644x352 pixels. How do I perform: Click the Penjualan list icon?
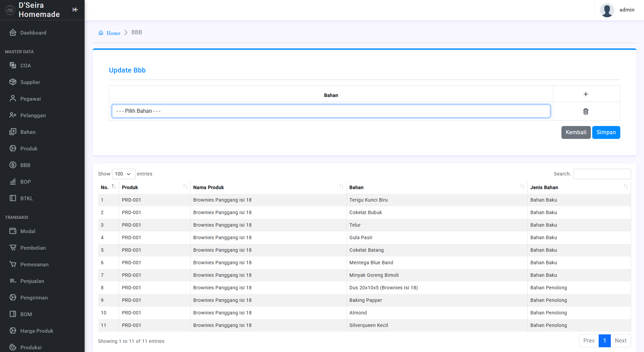tap(13, 281)
